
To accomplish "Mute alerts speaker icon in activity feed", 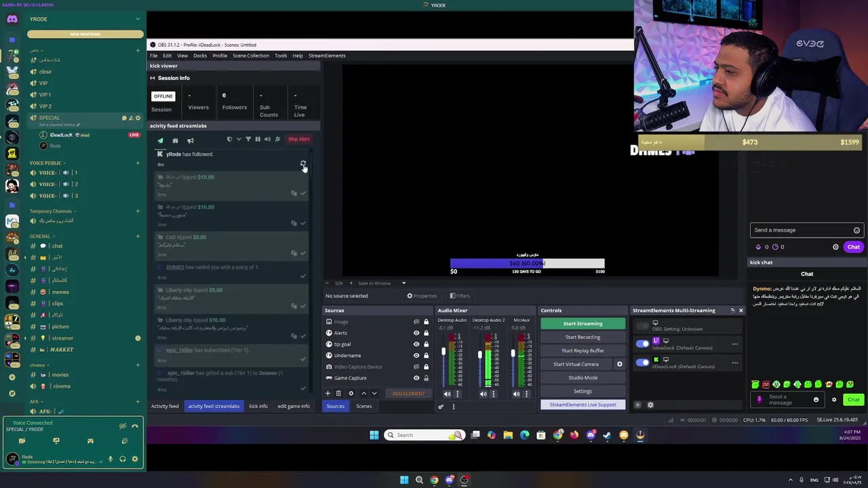I will click(267, 139).
